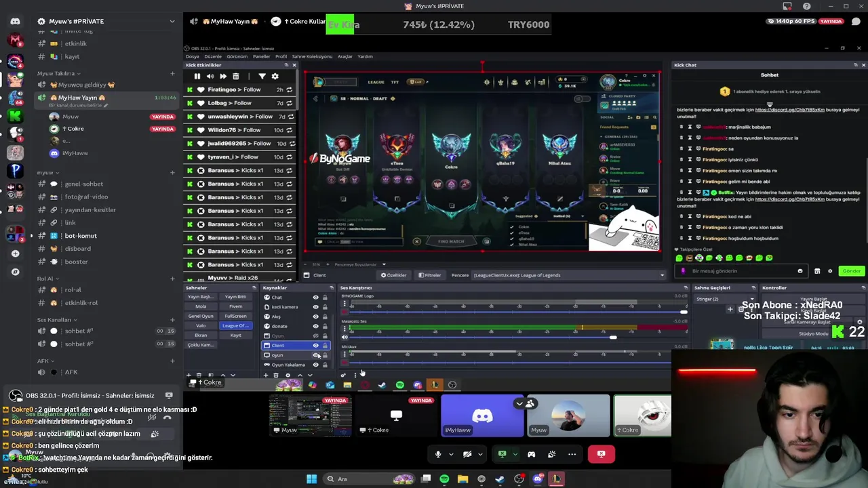Toggle the lock on the Client source
Viewport: 868px width, 488px height.
(325, 346)
